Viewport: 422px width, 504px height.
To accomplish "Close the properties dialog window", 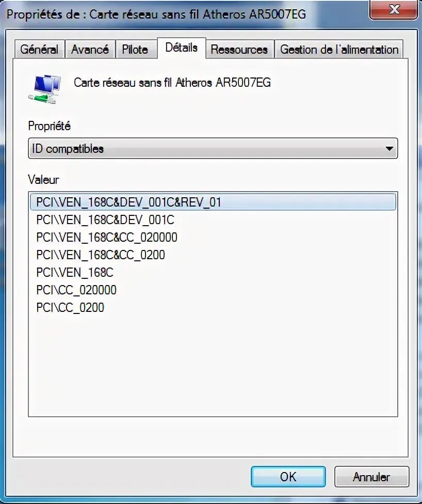I will click(x=394, y=10).
